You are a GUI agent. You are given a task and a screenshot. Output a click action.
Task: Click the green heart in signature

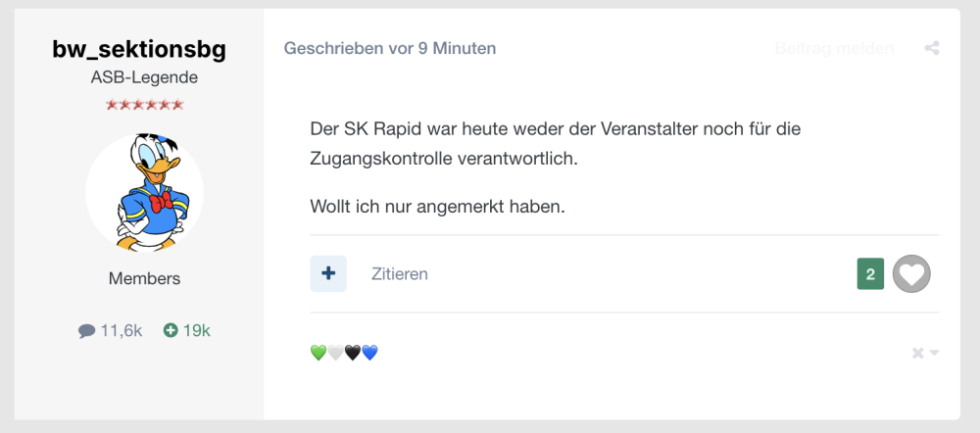click(318, 353)
